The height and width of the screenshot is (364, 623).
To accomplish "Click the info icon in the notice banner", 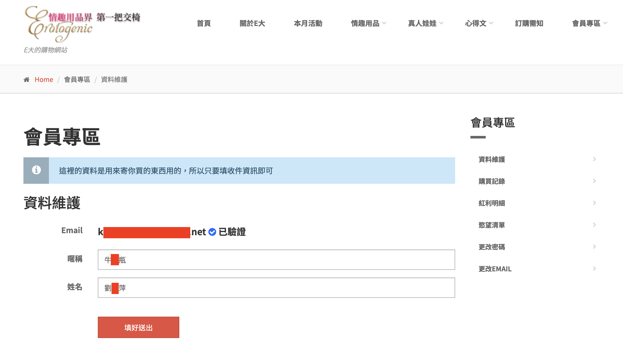I will (36, 170).
